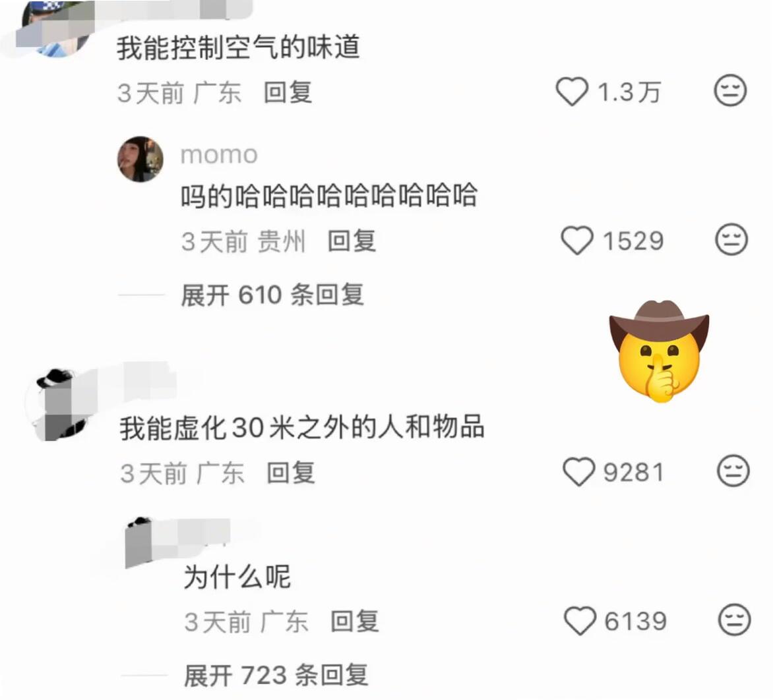This screenshot has height=700, width=773.
Task: Dislike the 为什么呢 reply
Action: [x=735, y=620]
